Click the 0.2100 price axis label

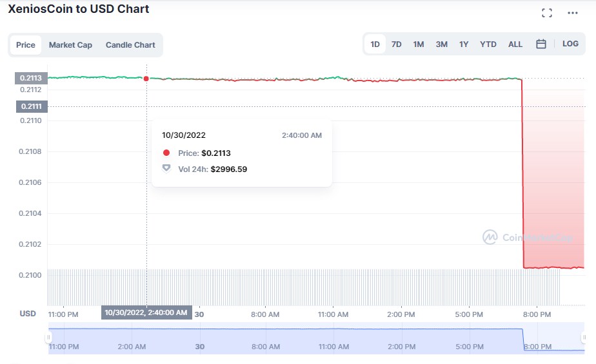[30, 275]
